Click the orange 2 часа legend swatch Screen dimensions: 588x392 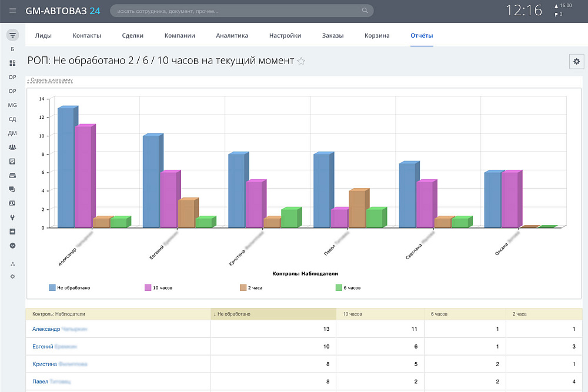[x=243, y=287]
